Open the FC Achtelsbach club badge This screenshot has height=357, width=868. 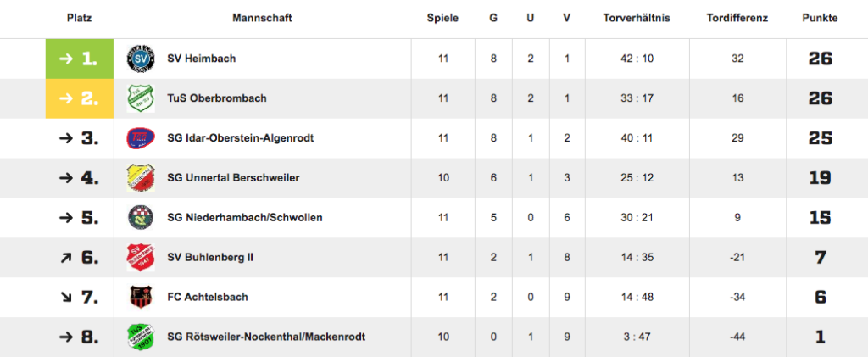tap(141, 298)
